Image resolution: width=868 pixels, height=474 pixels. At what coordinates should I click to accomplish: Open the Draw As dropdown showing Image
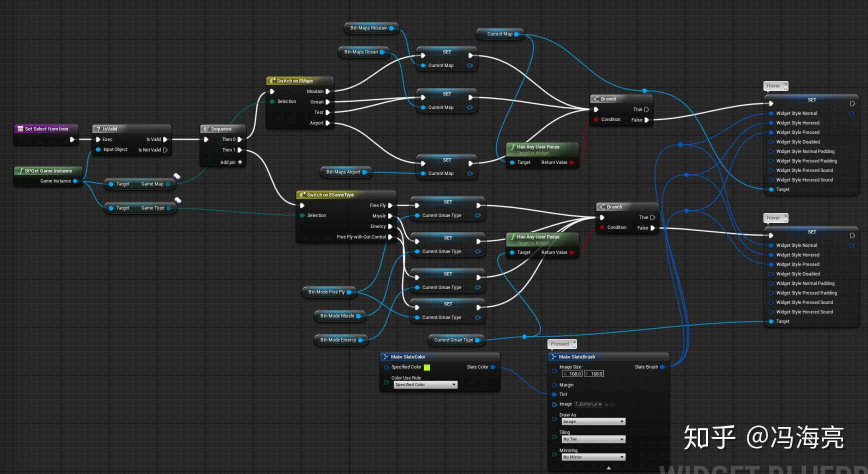[593, 421]
